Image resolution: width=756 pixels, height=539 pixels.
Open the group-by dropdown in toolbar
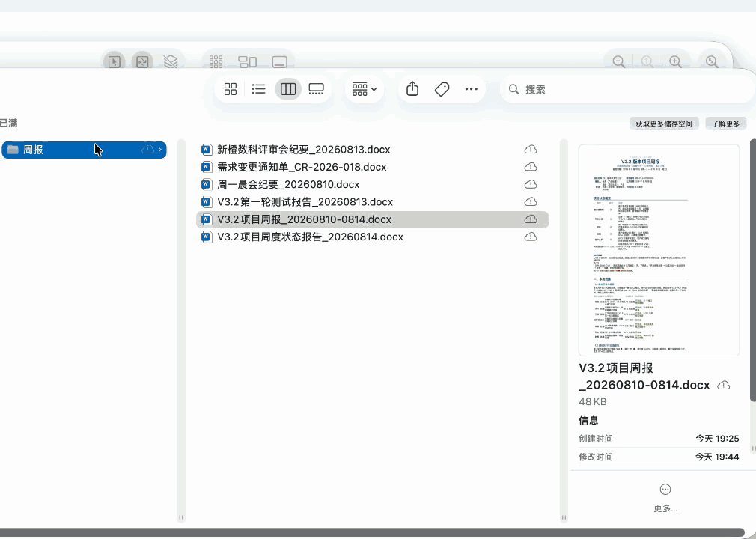click(365, 89)
